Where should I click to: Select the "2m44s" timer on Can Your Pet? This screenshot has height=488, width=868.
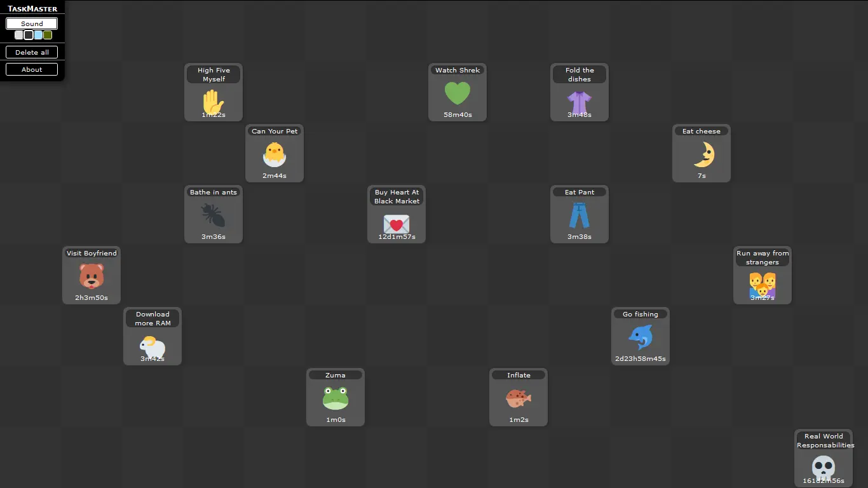tap(275, 176)
